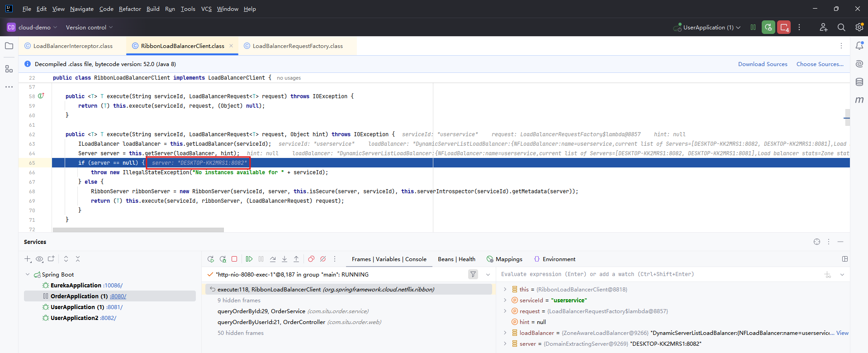Open the thread selector dropdown arrow
Image resolution: width=868 pixels, height=353 pixels.
tap(488, 274)
